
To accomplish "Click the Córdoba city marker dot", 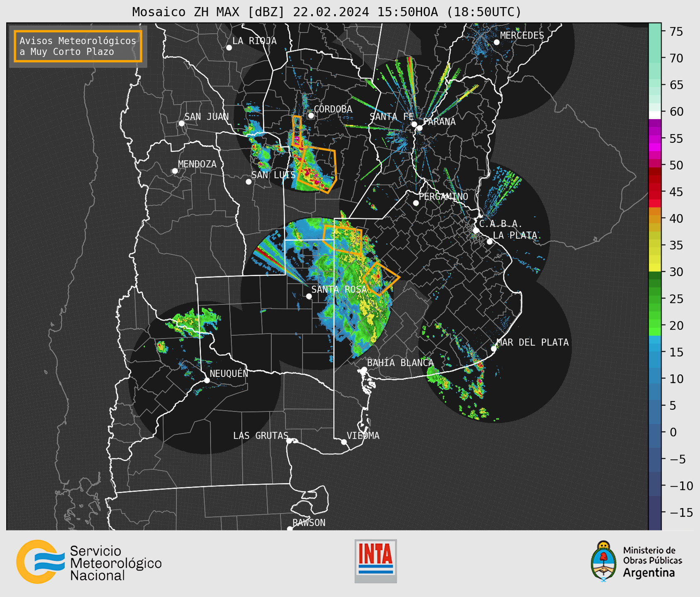I will pyautogui.click(x=311, y=115).
